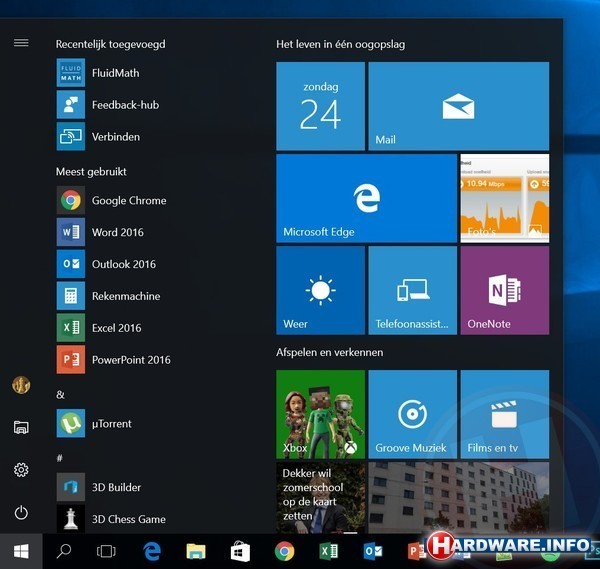Open File Explorer from the Start sidebar
This screenshot has width=600, height=569.
tap(21, 427)
